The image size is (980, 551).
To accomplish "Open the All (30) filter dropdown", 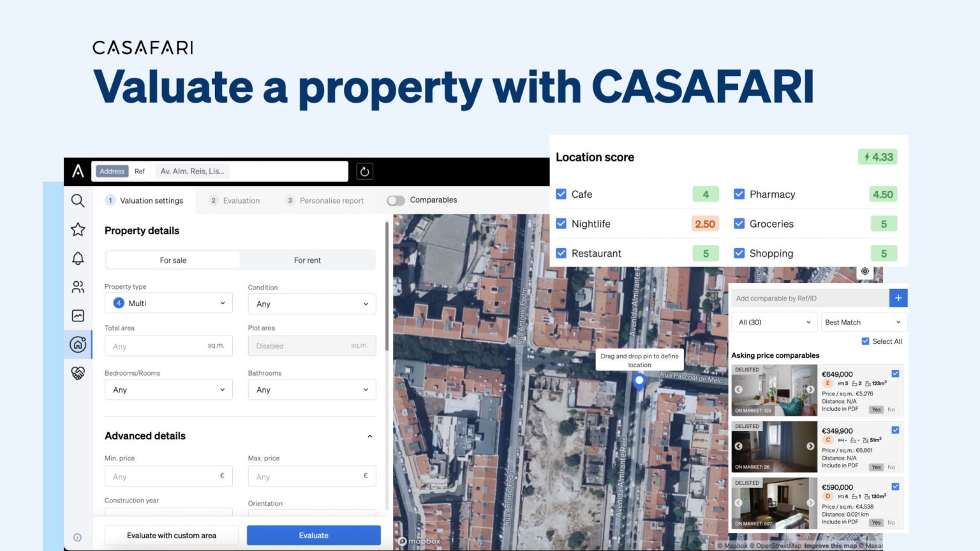I will pyautogui.click(x=775, y=322).
